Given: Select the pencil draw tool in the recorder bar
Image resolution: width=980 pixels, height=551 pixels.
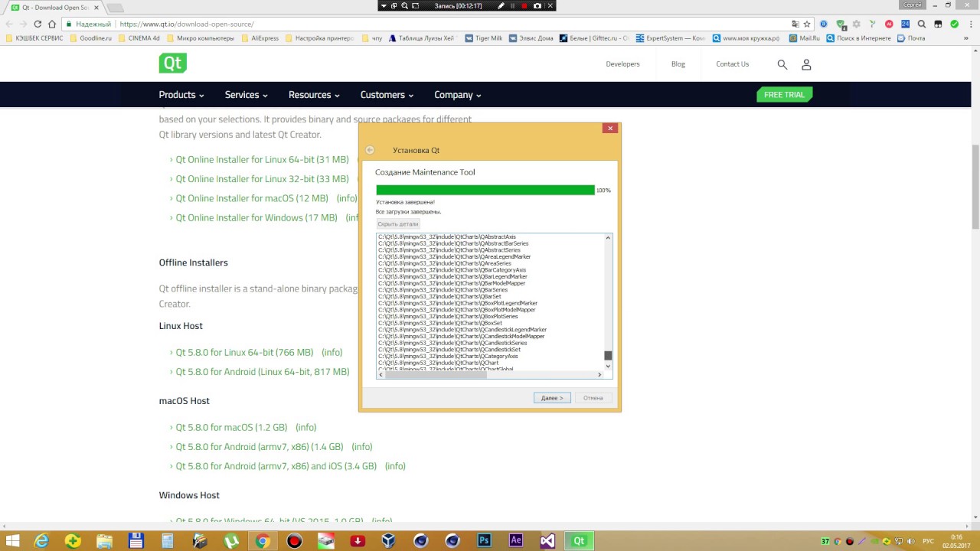Looking at the screenshot, I should pos(501,5).
